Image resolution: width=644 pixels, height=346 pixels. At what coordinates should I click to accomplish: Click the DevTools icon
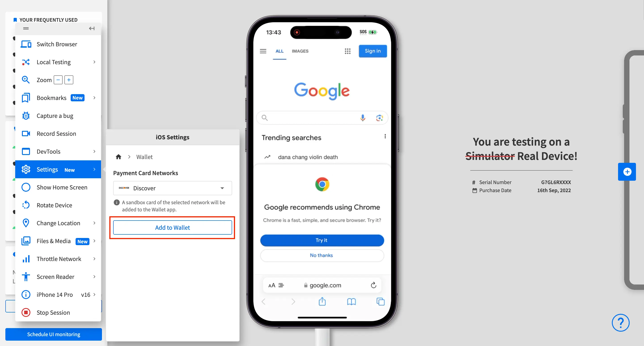click(26, 151)
